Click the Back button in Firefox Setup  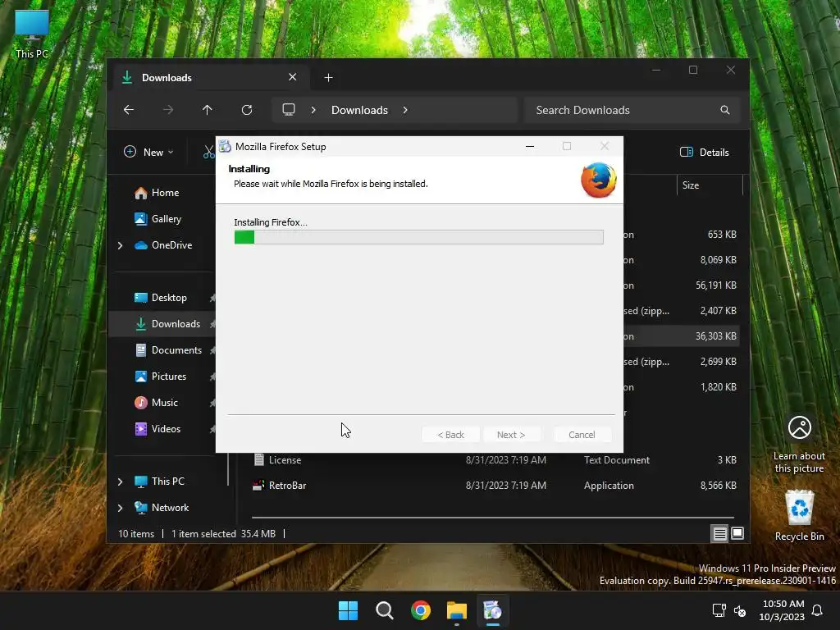point(450,435)
